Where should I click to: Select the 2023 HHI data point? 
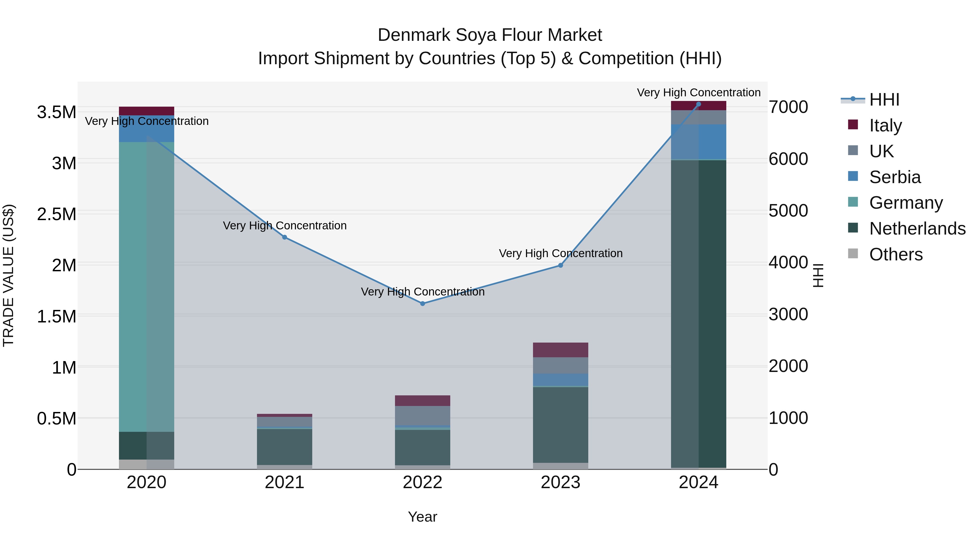[561, 265]
